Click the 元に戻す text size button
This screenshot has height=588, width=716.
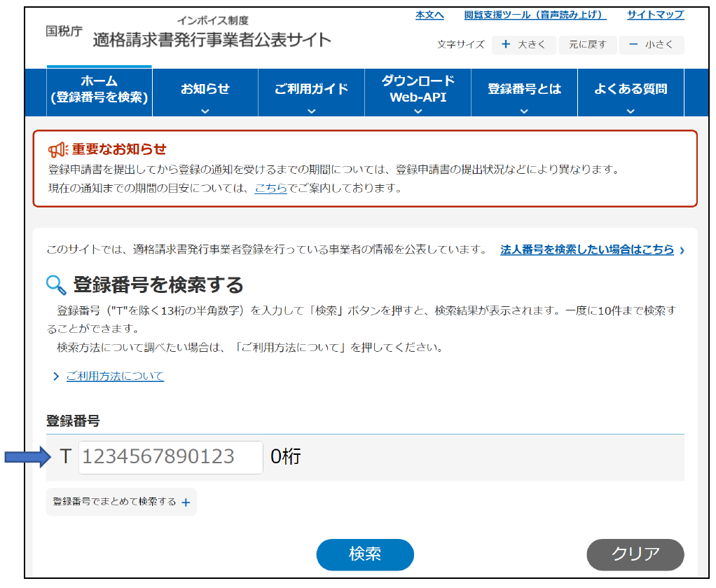pos(588,45)
